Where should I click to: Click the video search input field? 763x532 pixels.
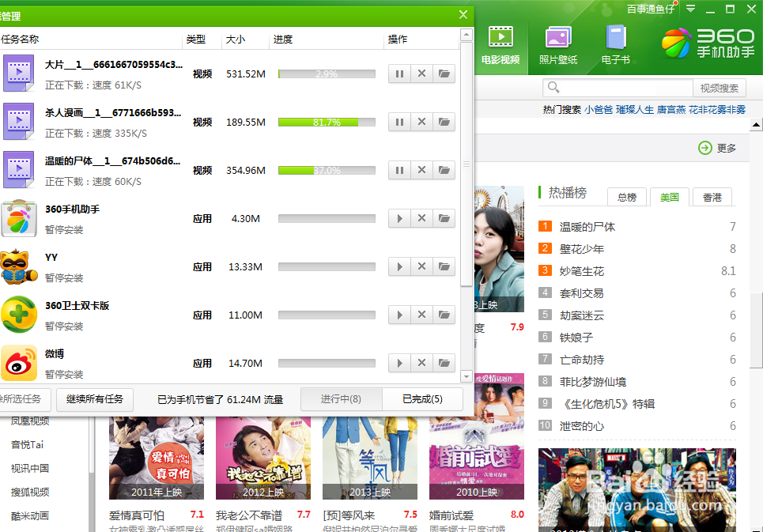[618, 88]
